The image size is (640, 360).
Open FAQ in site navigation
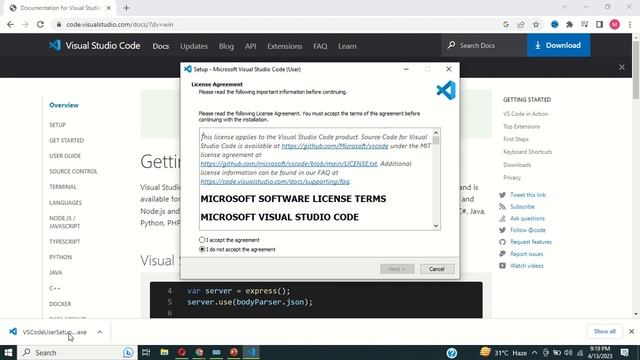click(x=320, y=46)
